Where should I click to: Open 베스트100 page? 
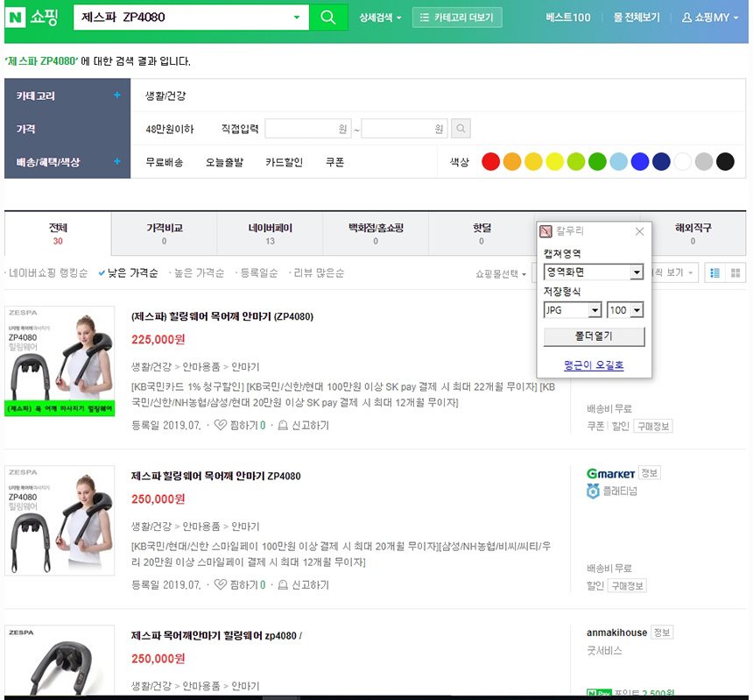click(x=568, y=18)
